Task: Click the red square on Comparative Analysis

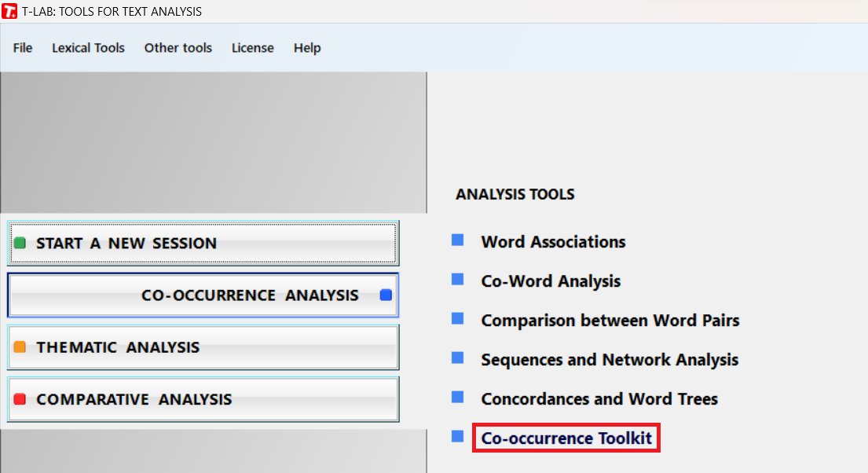Action: pos(20,399)
